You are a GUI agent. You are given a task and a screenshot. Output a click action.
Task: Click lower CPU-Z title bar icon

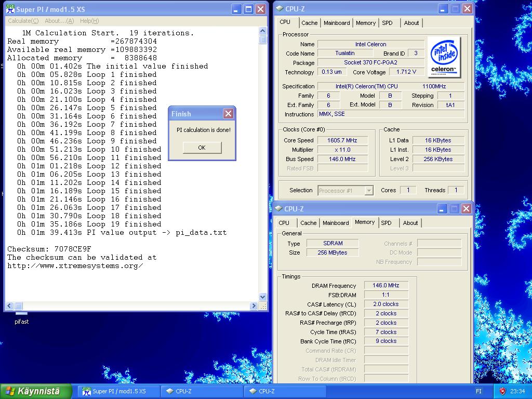point(278,208)
